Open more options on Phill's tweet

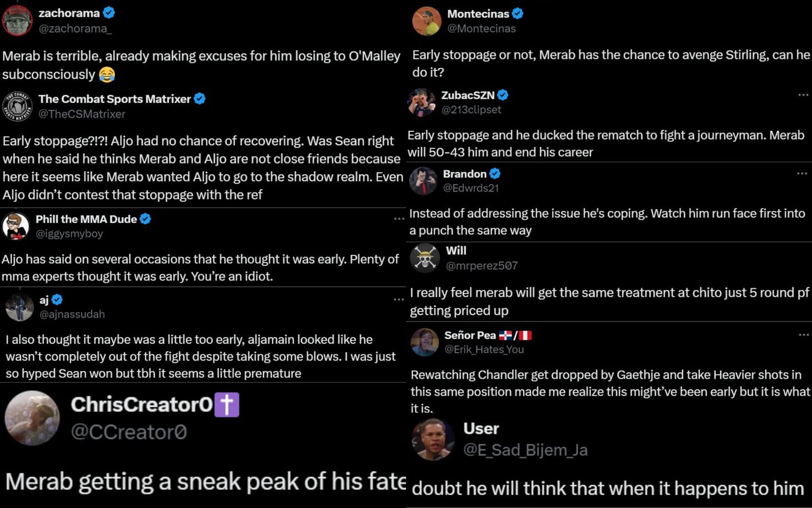tap(399, 219)
